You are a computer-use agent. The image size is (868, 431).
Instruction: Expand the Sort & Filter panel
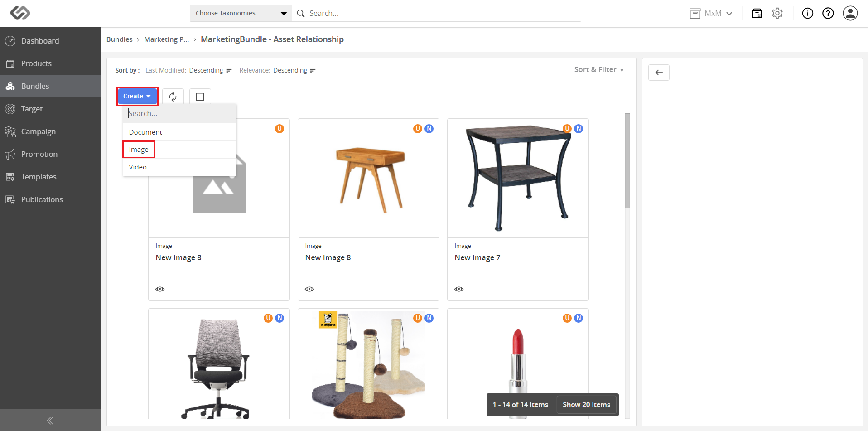point(599,70)
